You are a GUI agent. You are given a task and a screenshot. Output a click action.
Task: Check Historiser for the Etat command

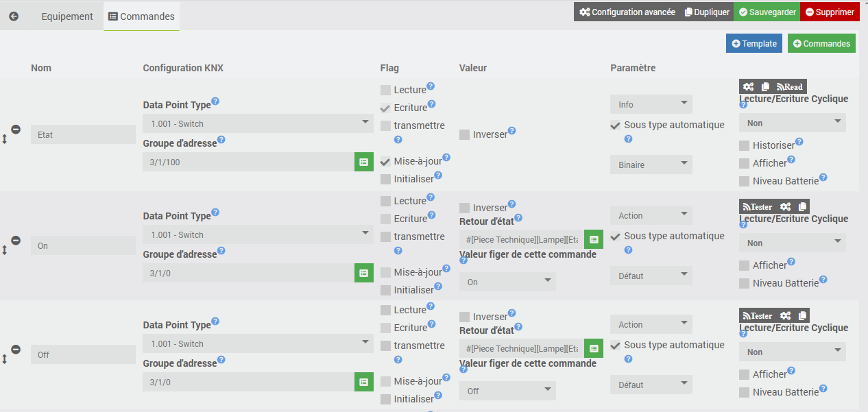(x=744, y=145)
